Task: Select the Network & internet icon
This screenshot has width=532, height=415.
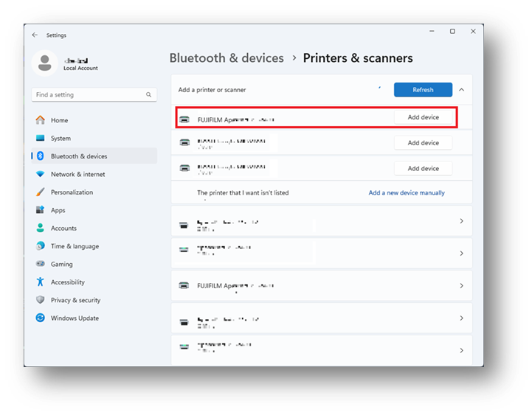Action: (x=40, y=174)
